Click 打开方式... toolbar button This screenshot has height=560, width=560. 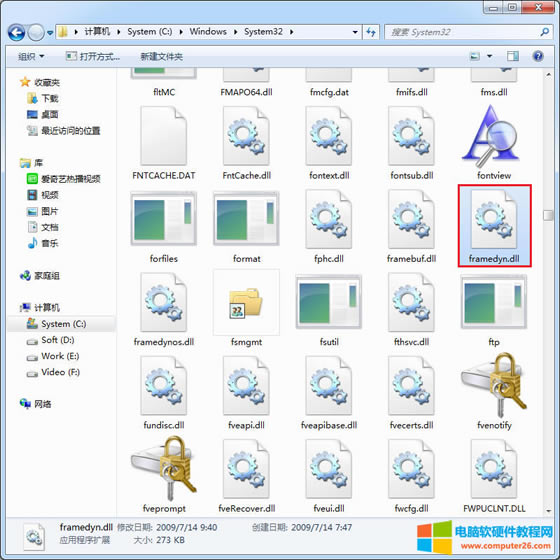(93, 56)
